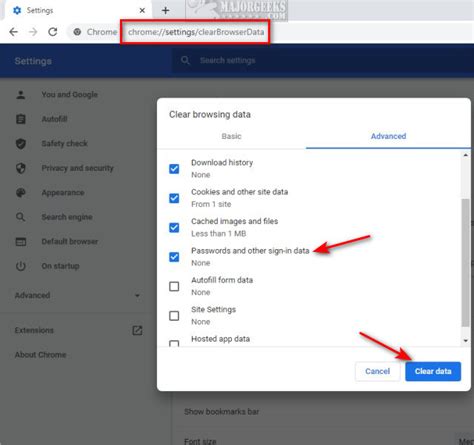Check the Hosted app data checkbox
This screenshot has width=474, height=445.
click(x=174, y=343)
